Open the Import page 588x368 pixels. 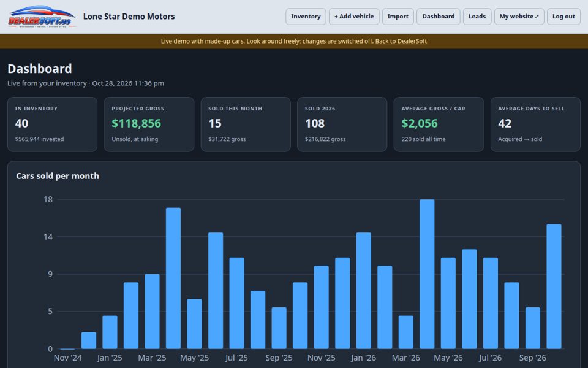click(x=398, y=17)
